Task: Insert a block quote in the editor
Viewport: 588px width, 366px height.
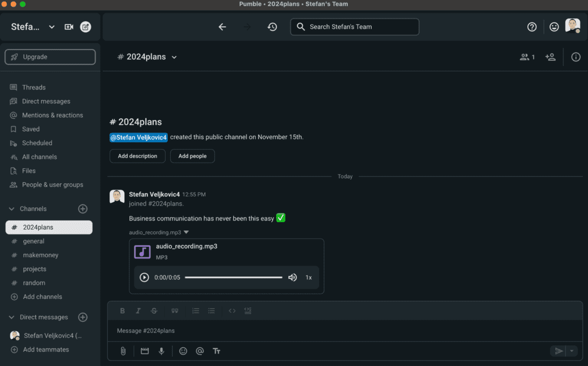Action: pyautogui.click(x=175, y=311)
